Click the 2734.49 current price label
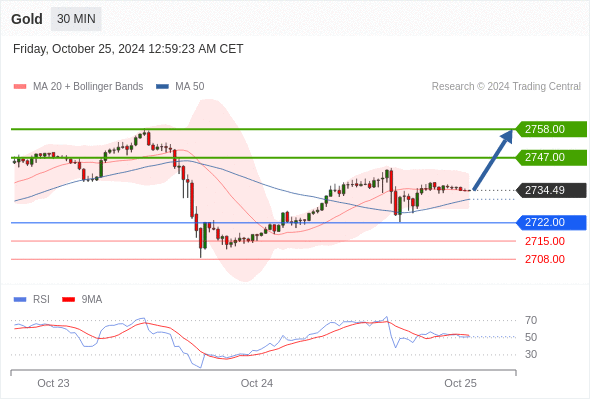Viewport: 590px width, 400px height. click(551, 190)
